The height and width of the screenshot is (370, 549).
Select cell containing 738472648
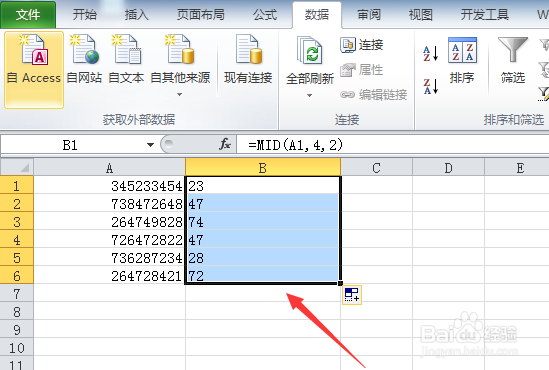point(110,203)
